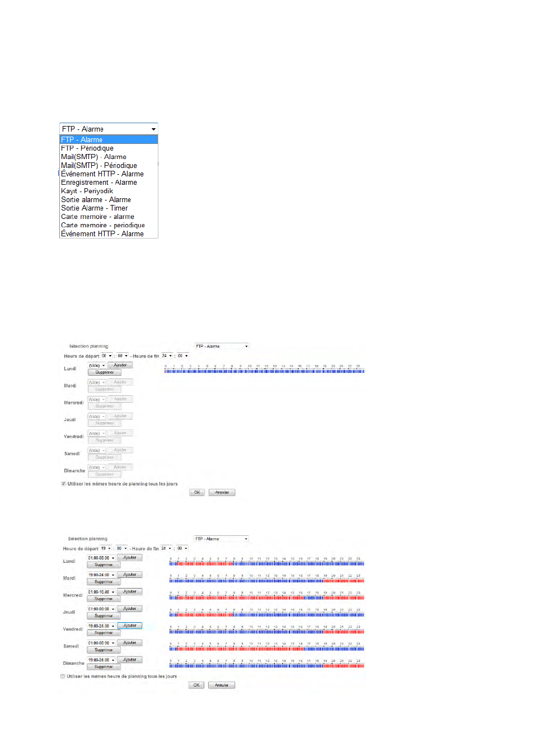
Task: Click the all-blue Lundi timeline in upper dialog
Action: tap(264, 371)
